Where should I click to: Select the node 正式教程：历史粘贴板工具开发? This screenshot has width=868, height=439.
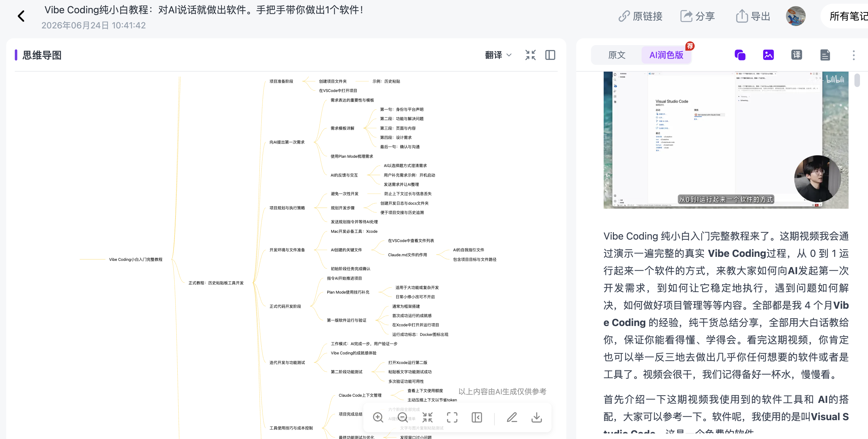click(216, 283)
